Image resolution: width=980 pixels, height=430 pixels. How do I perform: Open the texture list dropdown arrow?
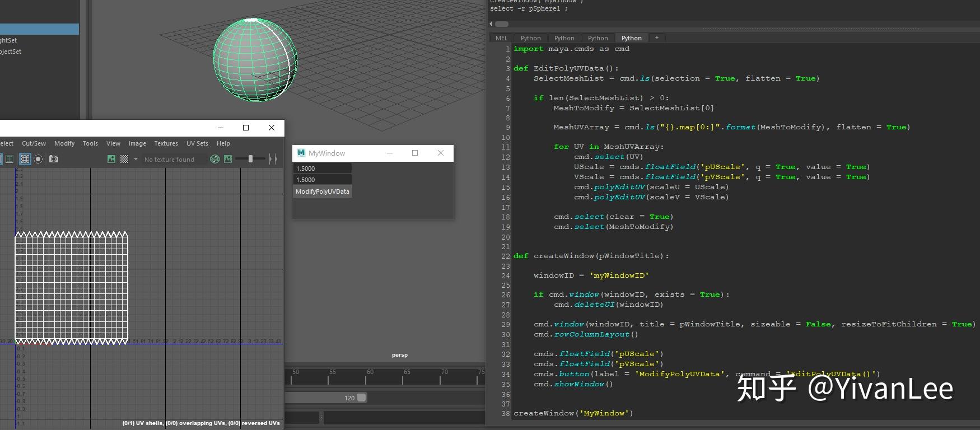(x=136, y=159)
